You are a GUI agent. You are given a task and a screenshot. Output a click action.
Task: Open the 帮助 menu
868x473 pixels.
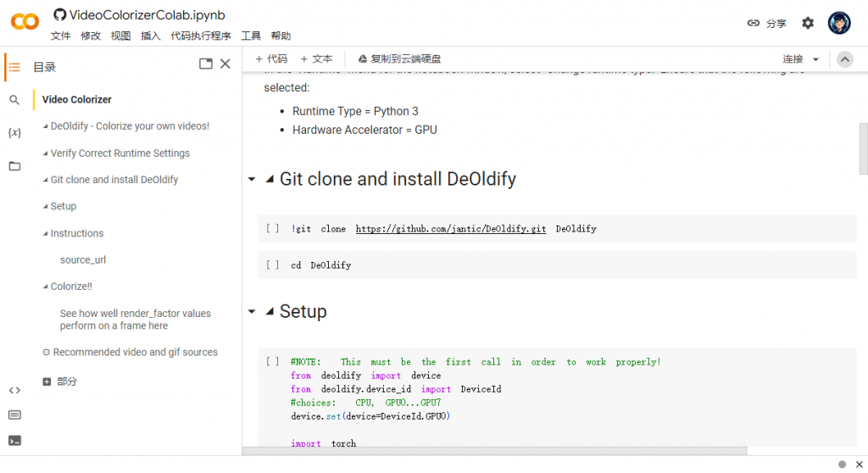click(281, 36)
